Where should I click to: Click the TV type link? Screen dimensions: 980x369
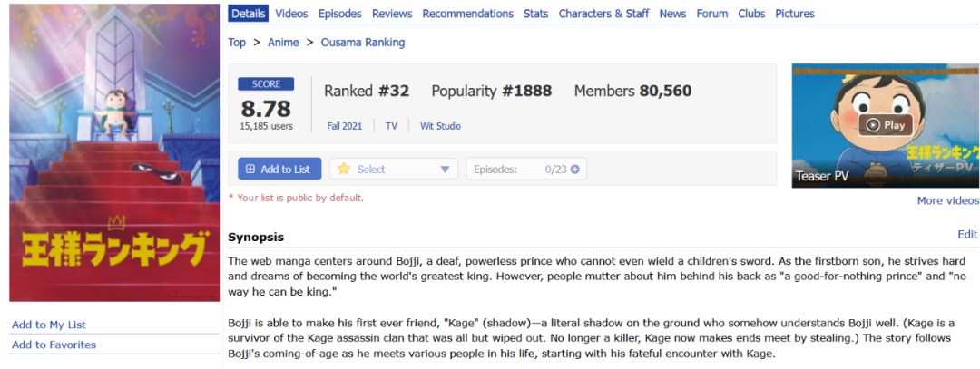391,125
